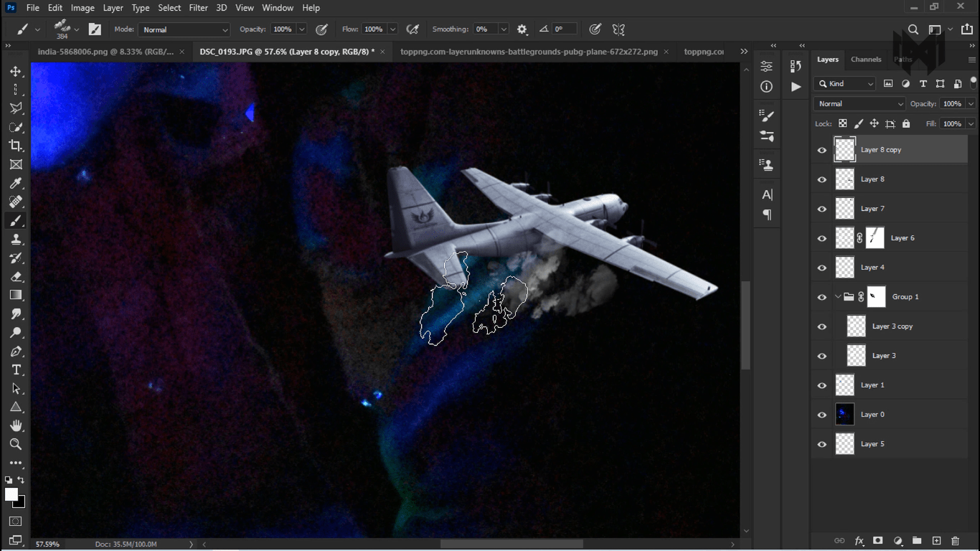Hide Layer 7 visibility eye

coord(822,209)
